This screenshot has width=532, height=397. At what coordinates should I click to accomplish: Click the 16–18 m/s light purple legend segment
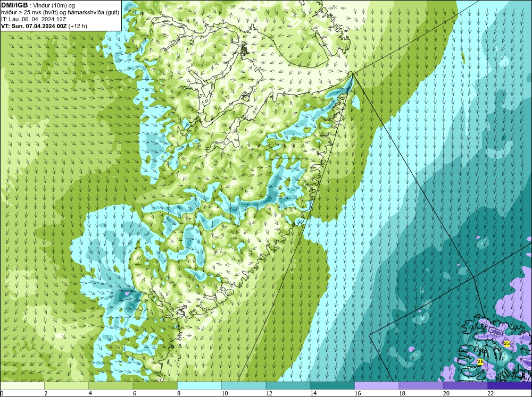coord(377,386)
